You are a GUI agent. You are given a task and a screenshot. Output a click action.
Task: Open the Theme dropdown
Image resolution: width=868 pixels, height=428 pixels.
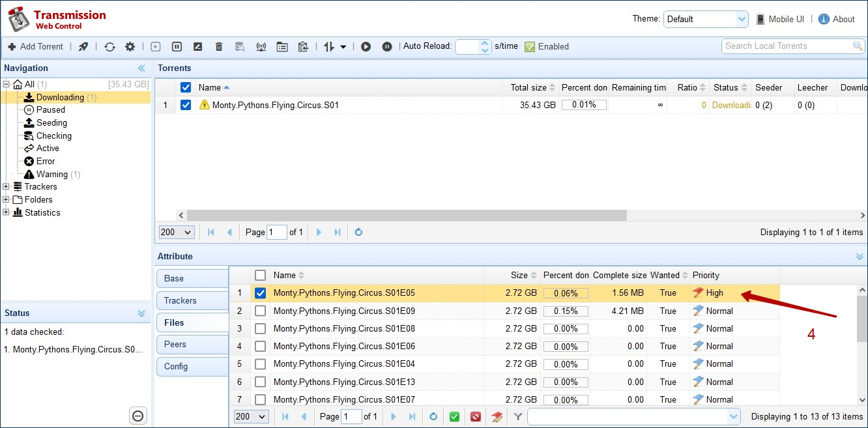[706, 19]
